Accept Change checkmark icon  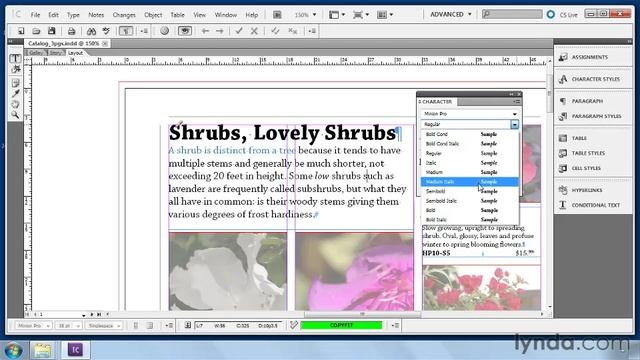click(x=239, y=31)
